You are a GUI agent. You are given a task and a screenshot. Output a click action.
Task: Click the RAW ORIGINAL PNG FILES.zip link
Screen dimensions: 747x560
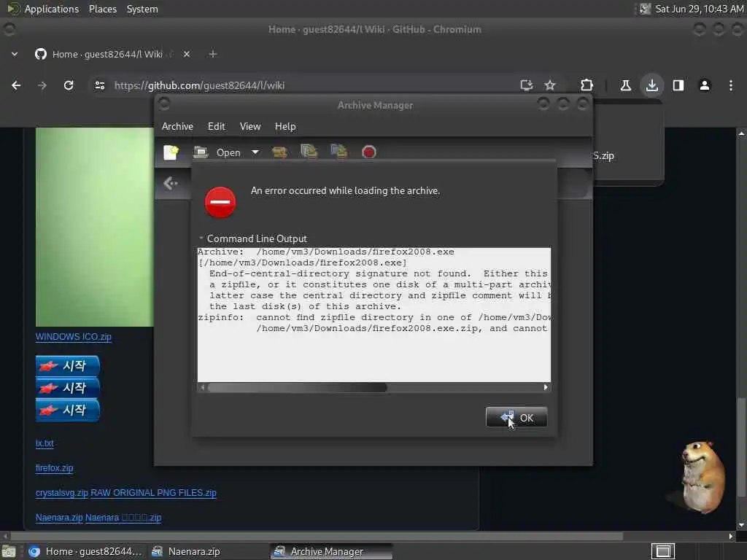(153, 493)
